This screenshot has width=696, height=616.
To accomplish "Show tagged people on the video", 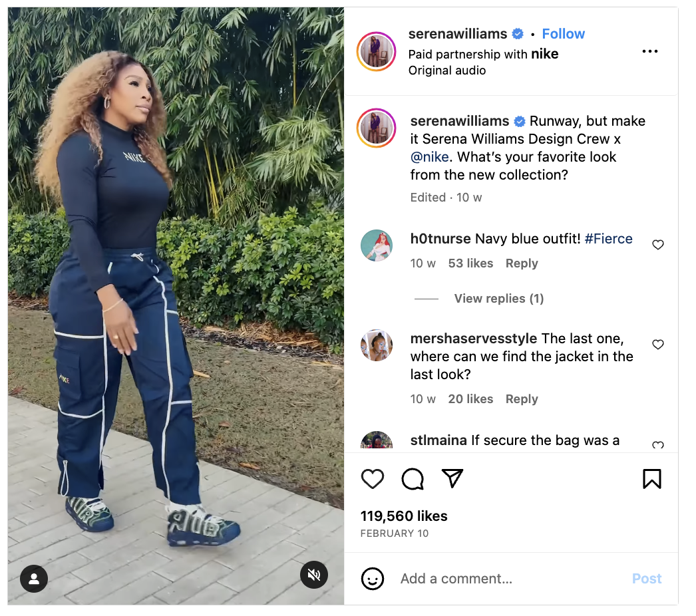I will 34,579.
